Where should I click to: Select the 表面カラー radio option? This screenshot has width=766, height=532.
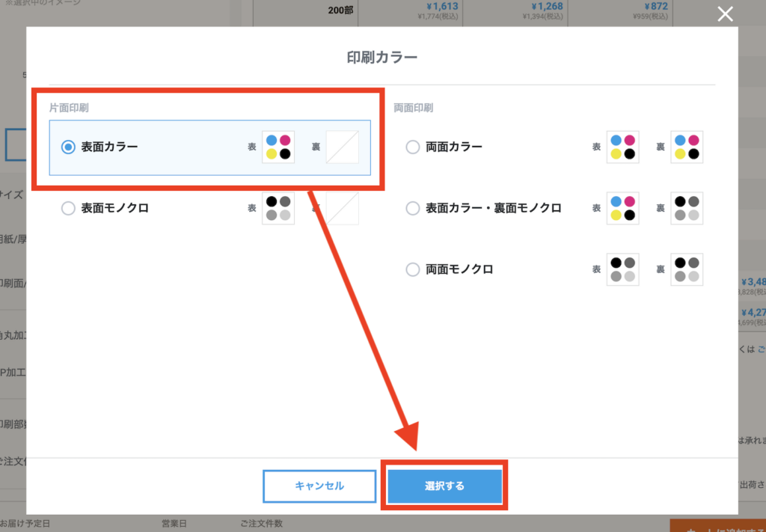(68, 147)
